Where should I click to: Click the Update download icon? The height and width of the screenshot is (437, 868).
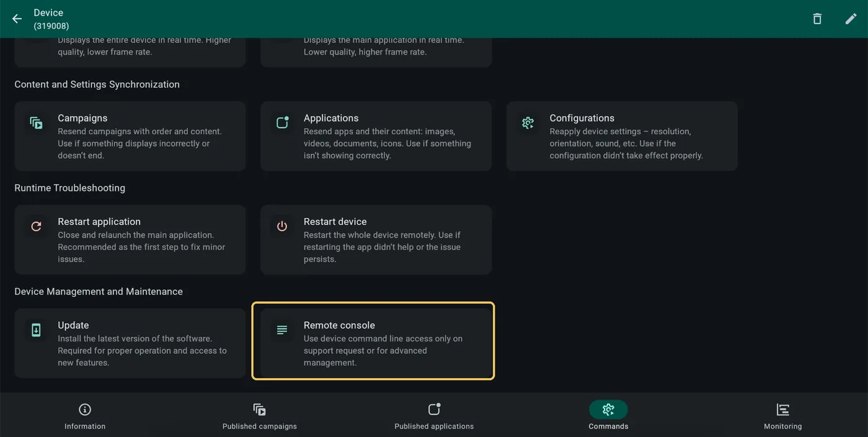pyautogui.click(x=36, y=330)
